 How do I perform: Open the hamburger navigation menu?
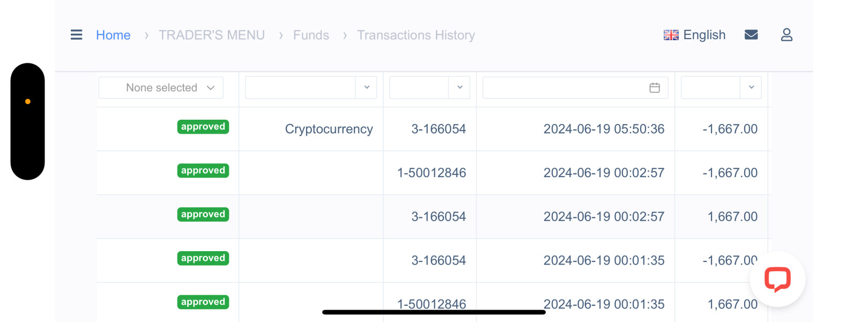click(77, 35)
